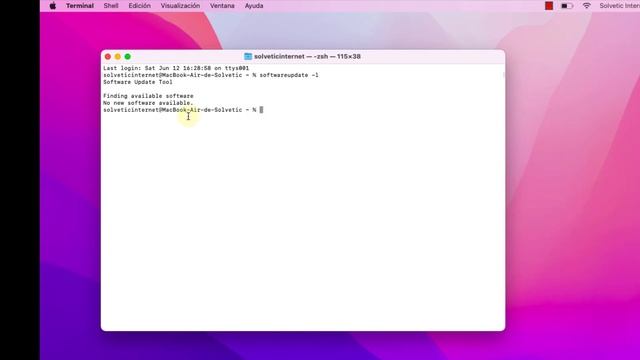Click the 'Last login: Sat Jun 12' line
Screen dimensions: 640x360
point(176,68)
